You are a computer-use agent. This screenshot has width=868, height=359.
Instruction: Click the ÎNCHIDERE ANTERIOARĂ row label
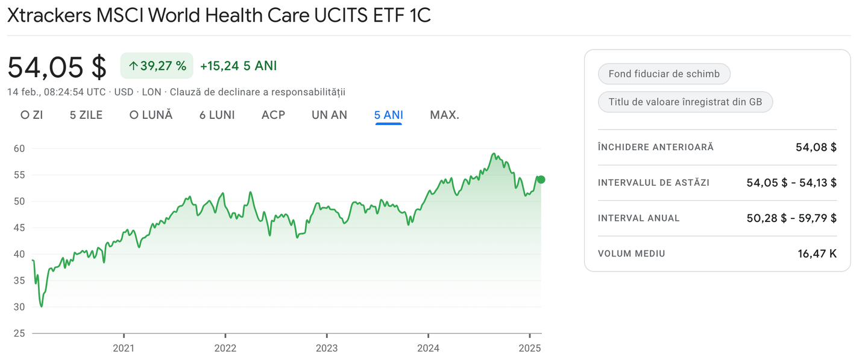pos(655,147)
